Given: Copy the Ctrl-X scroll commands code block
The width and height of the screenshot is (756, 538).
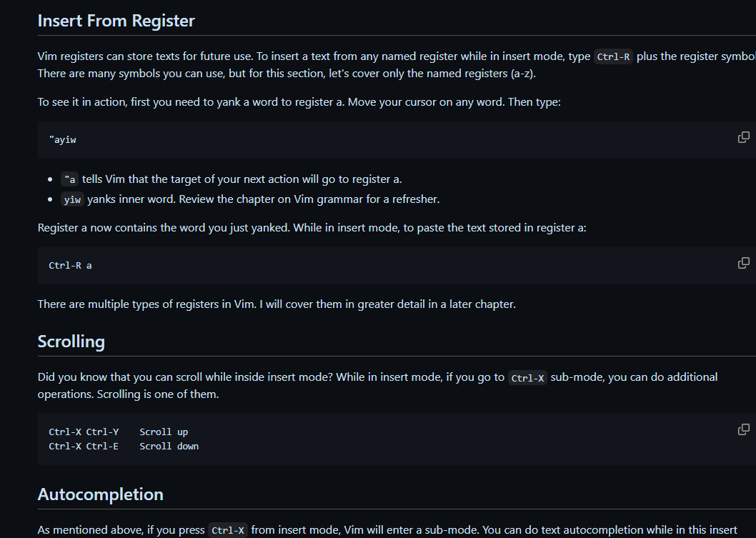Looking at the screenshot, I should click(x=743, y=429).
